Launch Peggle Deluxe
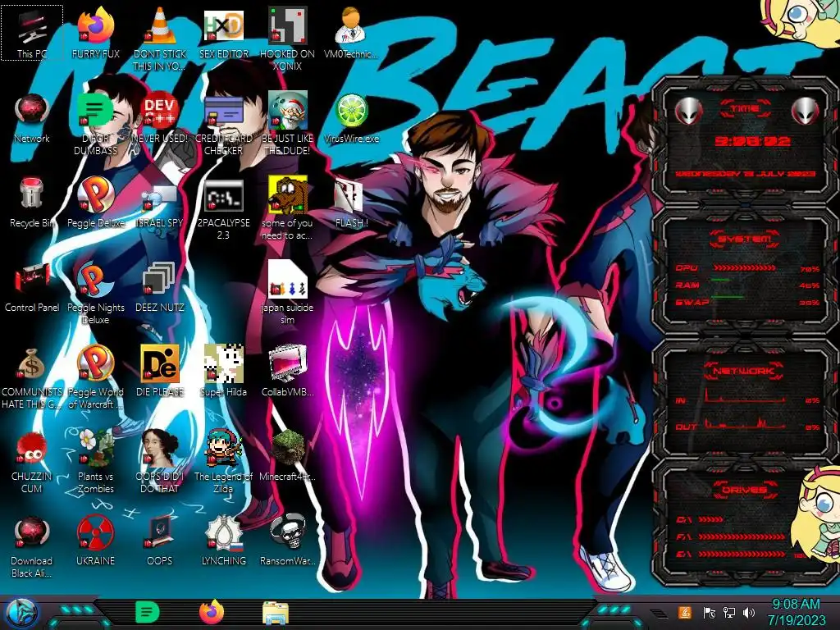The width and height of the screenshot is (840, 630). coord(95,203)
